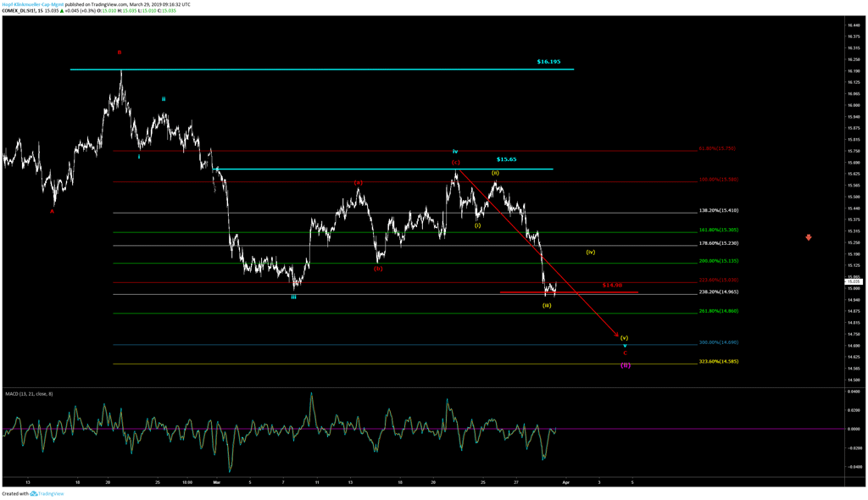868x500 pixels.
Task: Select the MACD (13, 21, close, 8) indicator title
Action: (x=29, y=394)
